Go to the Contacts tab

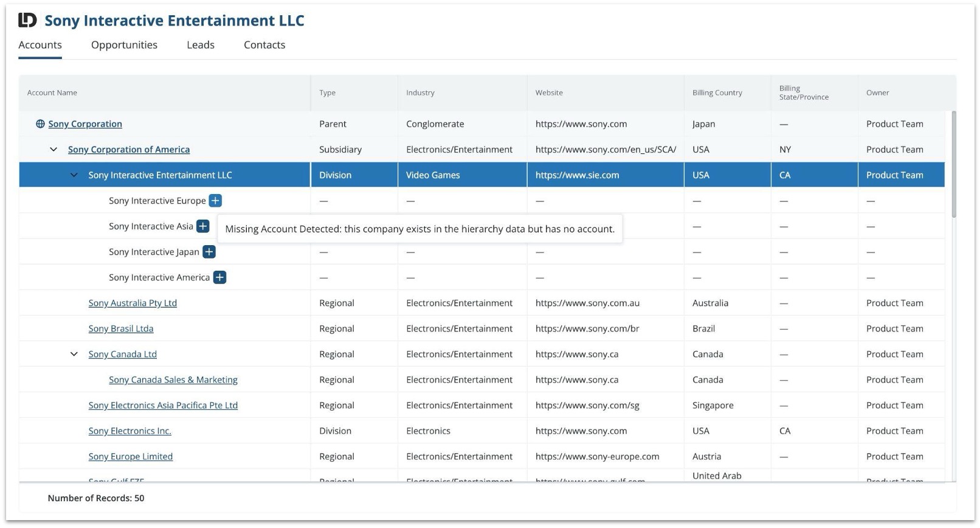264,45
